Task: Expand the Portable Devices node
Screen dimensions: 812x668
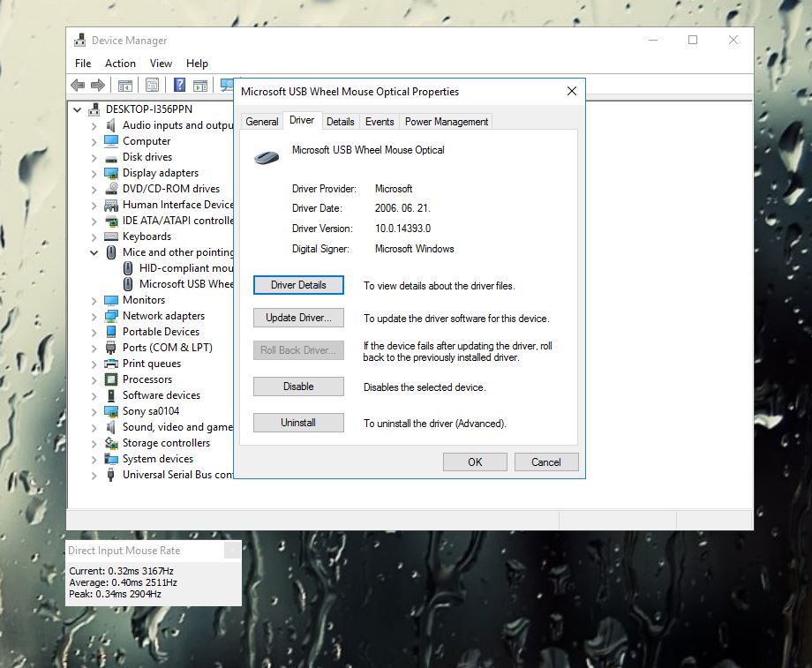Action: tap(94, 333)
